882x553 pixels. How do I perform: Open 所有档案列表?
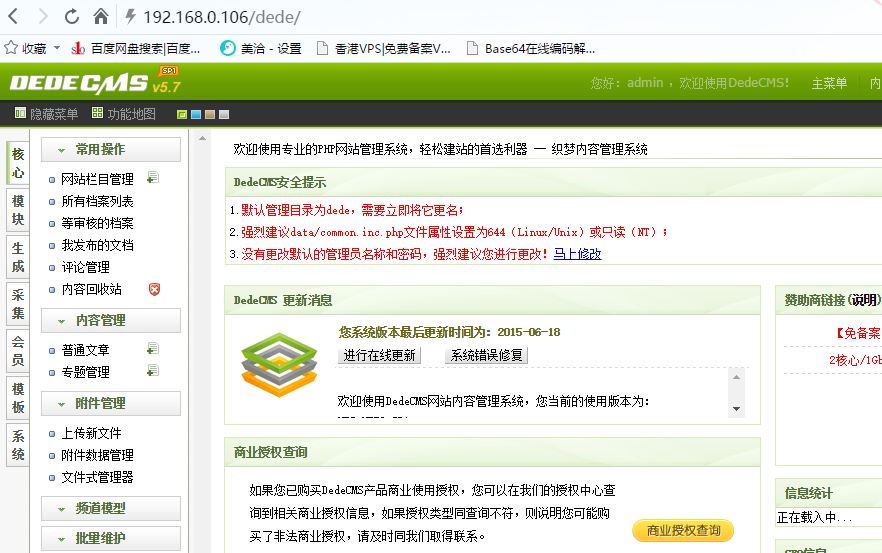tap(97, 201)
